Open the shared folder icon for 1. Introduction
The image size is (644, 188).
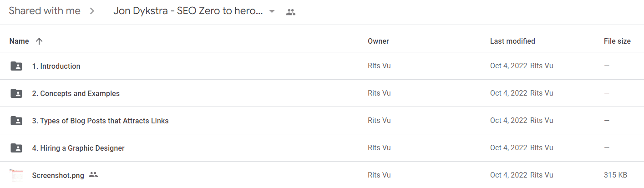click(x=16, y=66)
